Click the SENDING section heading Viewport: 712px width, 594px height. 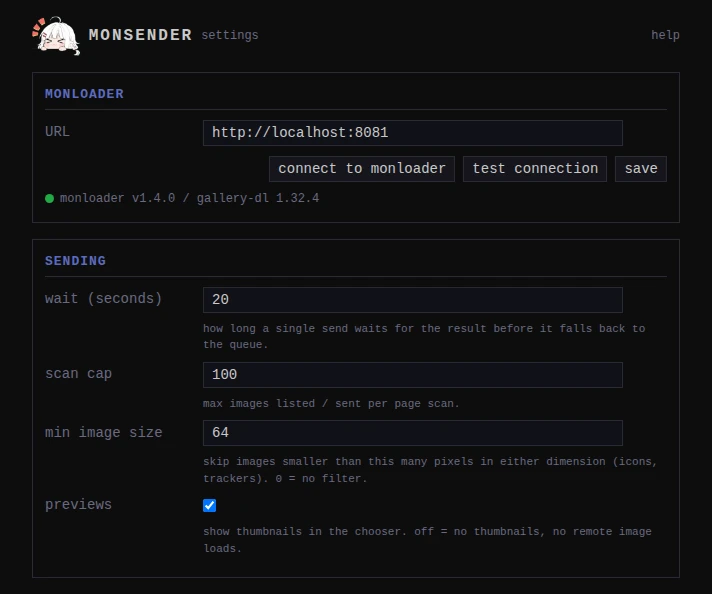click(75, 261)
